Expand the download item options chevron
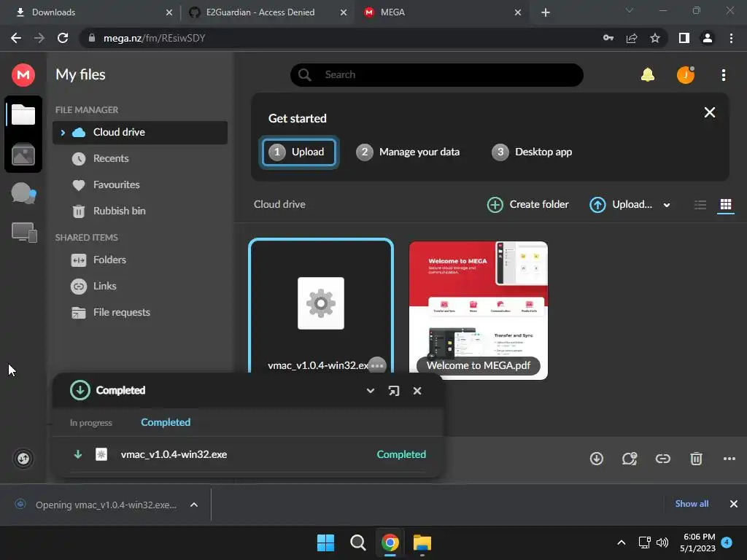This screenshot has width=747, height=560. click(194, 505)
